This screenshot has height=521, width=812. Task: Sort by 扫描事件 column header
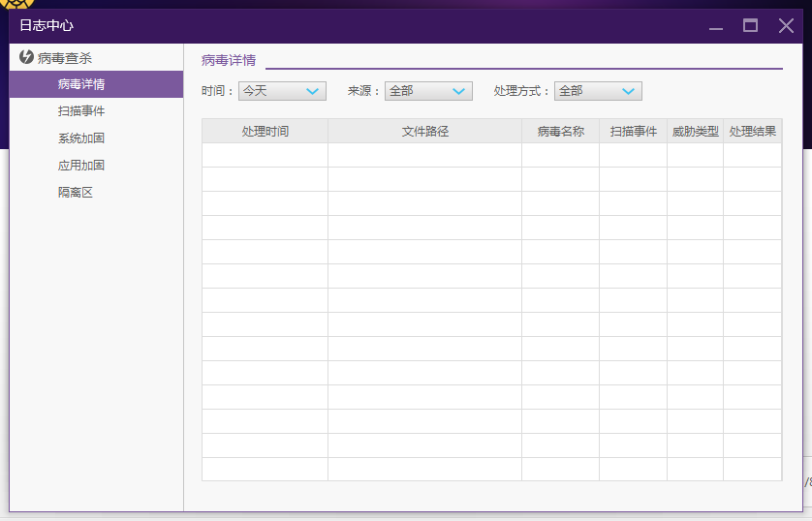coord(634,132)
